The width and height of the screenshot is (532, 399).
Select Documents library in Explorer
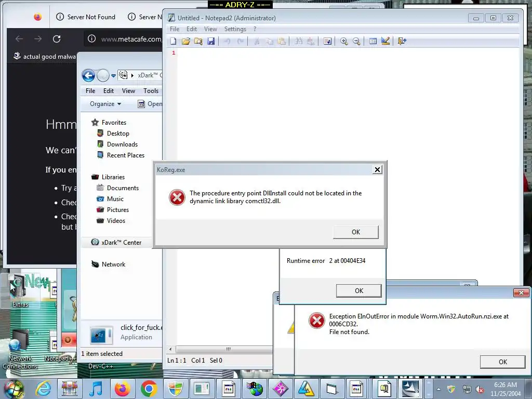pos(118,188)
